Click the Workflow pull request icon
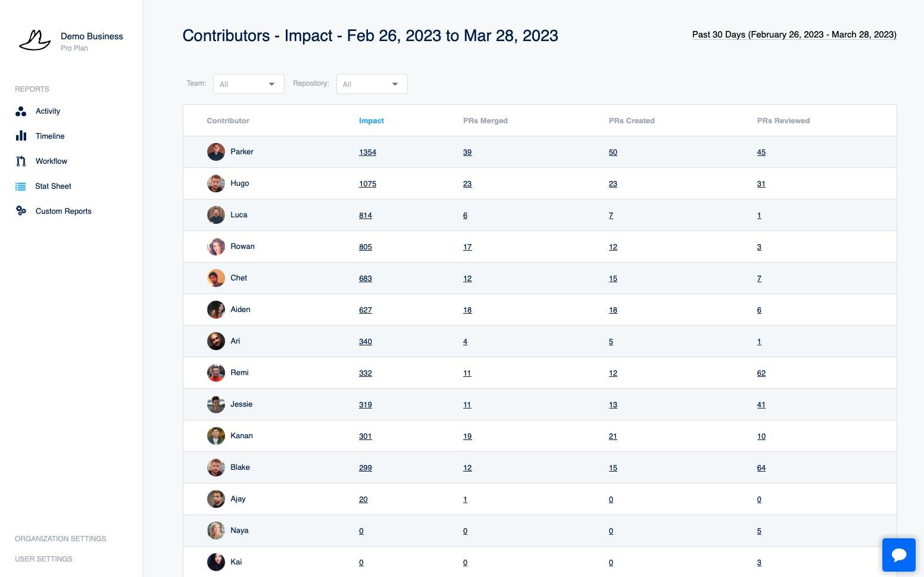 point(21,161)
